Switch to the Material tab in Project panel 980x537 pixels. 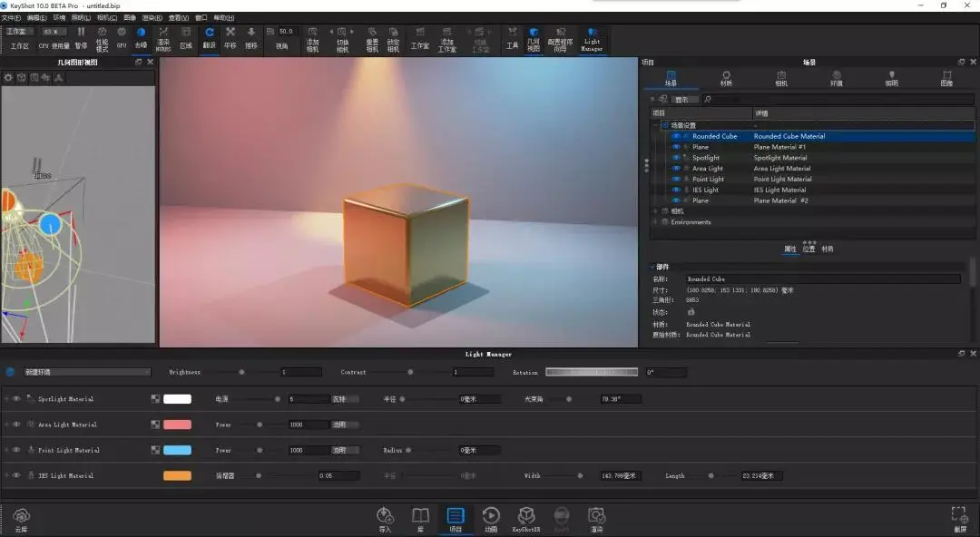click(726, 78)
